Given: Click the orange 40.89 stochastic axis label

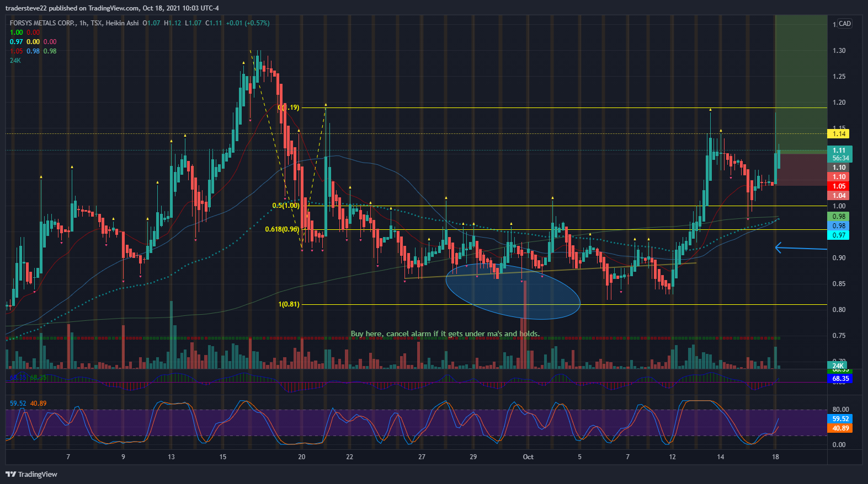Looking at the screenshot, I should pos(840,428).
